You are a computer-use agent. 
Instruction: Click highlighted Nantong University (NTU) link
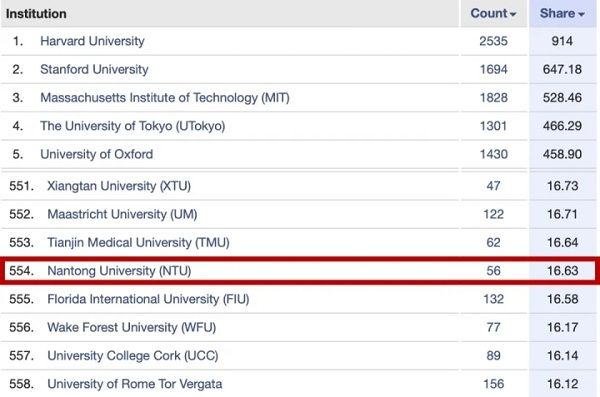(119, 271)
